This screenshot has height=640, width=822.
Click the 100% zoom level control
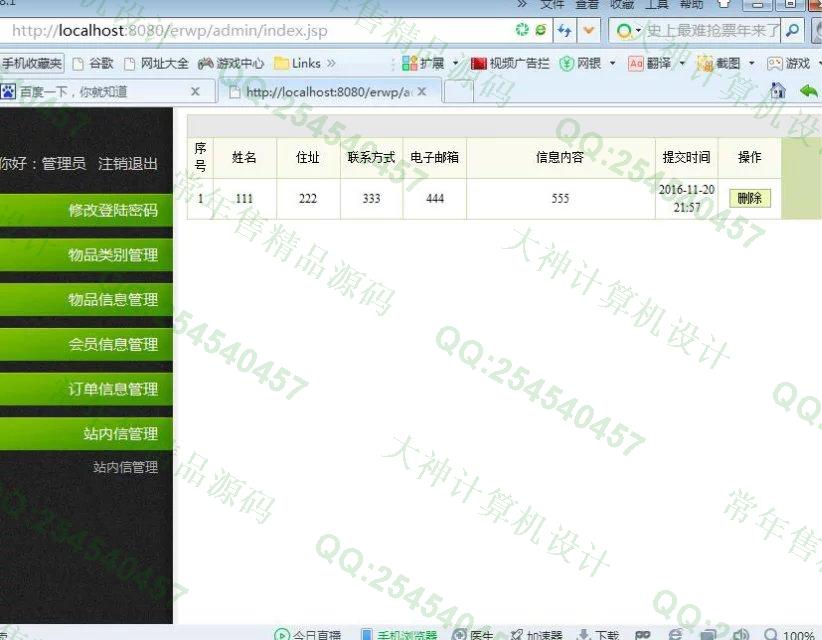[789, 635]
